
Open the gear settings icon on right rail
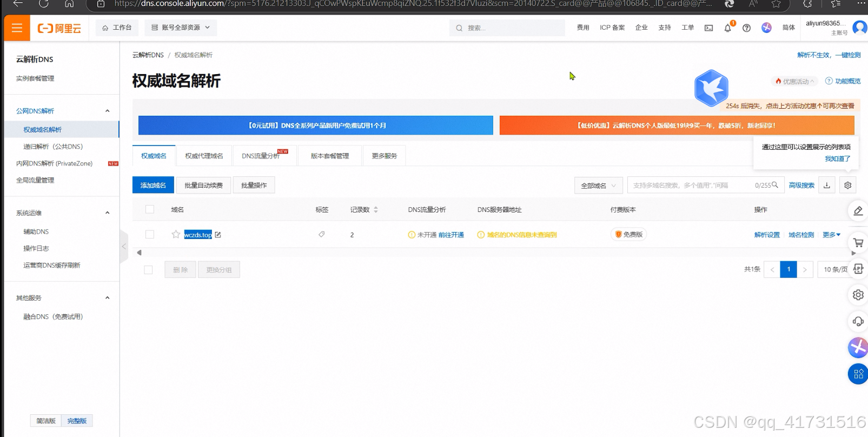pyautogui.click(x=858, y=295)
